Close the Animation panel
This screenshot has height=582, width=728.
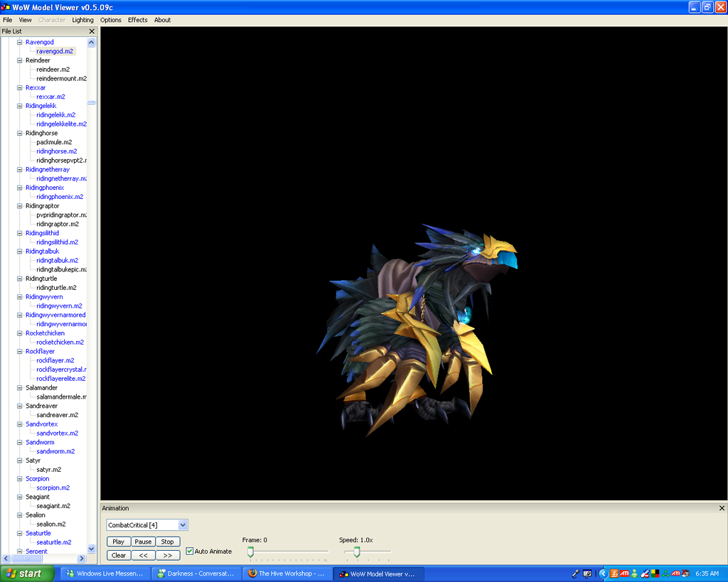722,508
